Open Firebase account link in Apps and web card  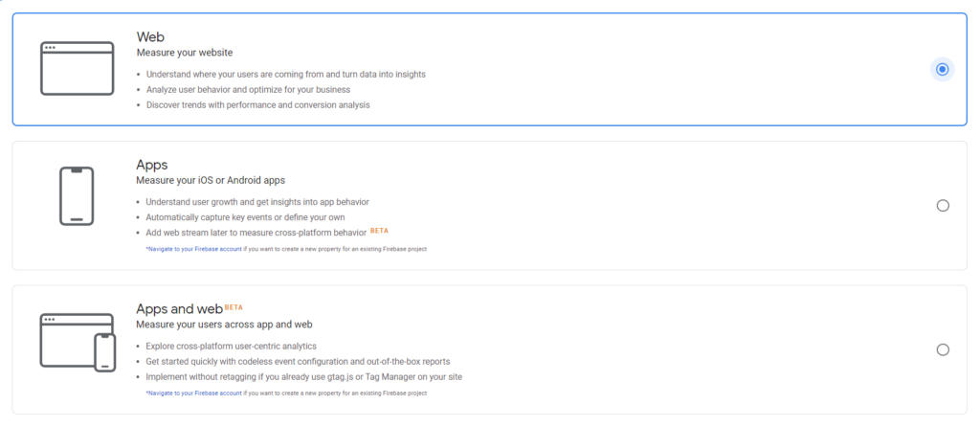[193, 393]
